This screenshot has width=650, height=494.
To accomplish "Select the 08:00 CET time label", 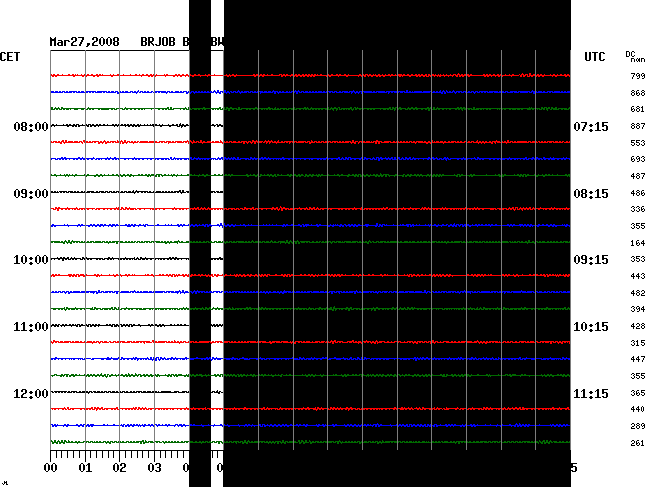I will pyautogui.click(x=31, y=126).
